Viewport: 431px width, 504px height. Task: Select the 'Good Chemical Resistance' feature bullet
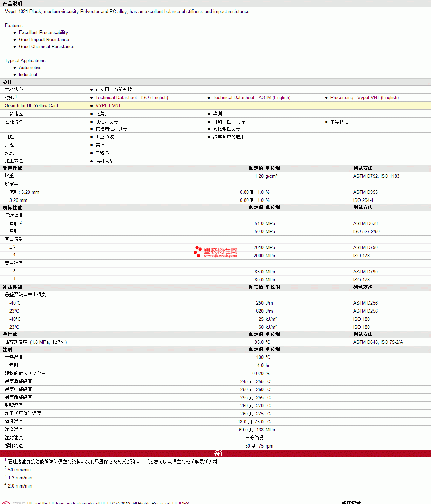click(x=47, y=47)
